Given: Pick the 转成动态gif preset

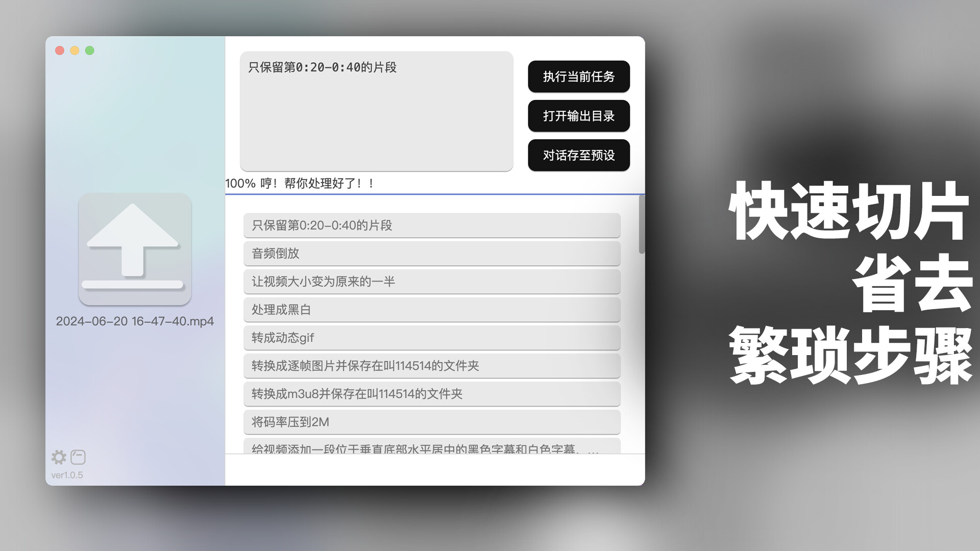Looking at the screenshot, I should 432,338.
